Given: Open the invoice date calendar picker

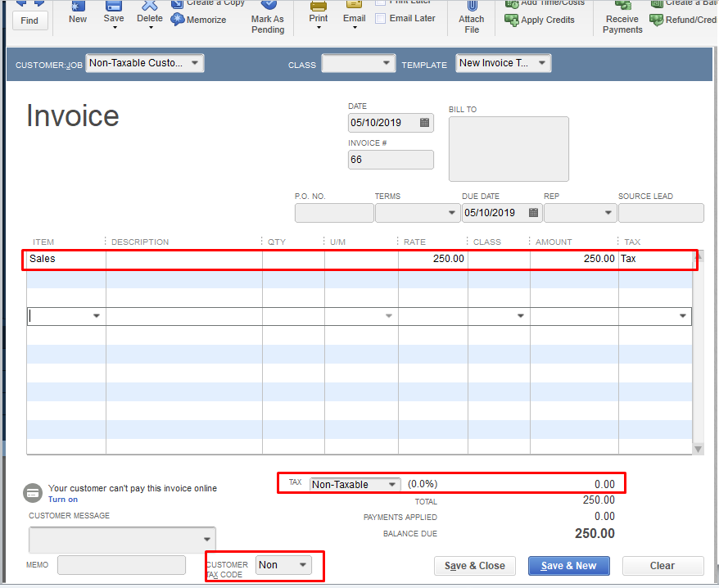Looking at the screenshot, I should point(424,123).
